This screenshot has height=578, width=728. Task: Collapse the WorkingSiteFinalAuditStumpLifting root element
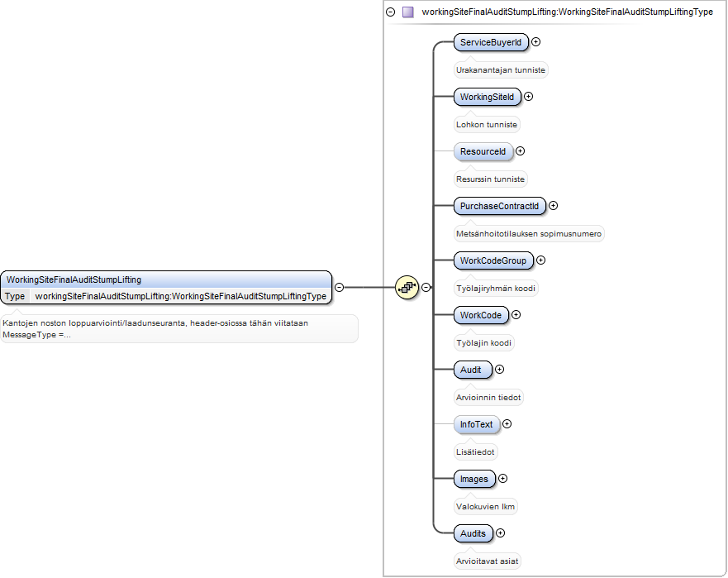(x=340, y=288)
